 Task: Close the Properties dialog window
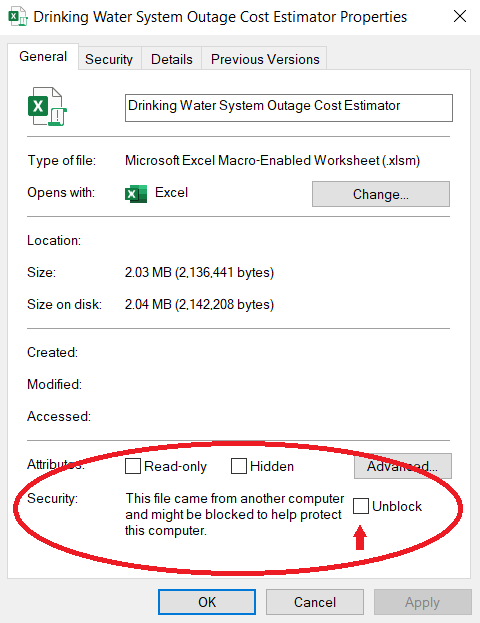point(460,16)
